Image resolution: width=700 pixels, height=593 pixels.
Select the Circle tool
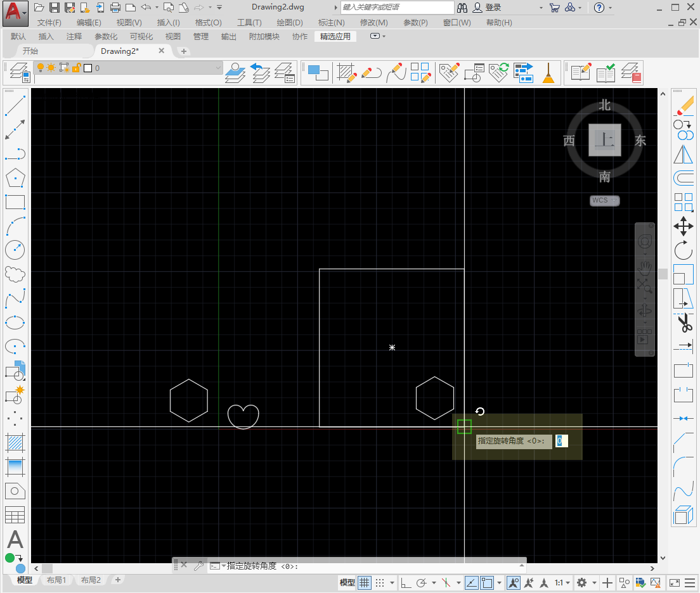coord(15,250)
